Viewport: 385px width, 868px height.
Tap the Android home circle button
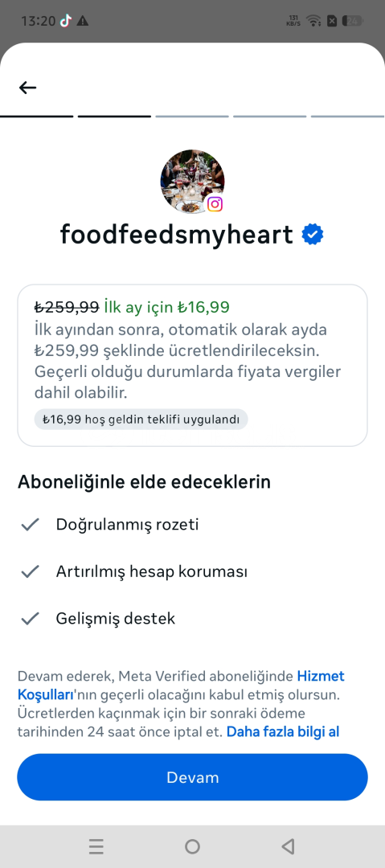[192, 846]
